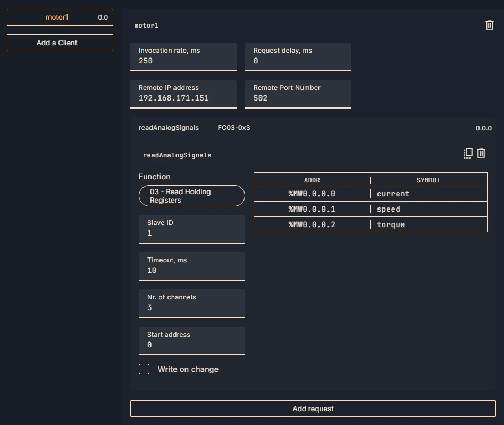Click address %MW0.0.0.2 cell
This screenshot has width=504, height=425.
tap(312, 224)
